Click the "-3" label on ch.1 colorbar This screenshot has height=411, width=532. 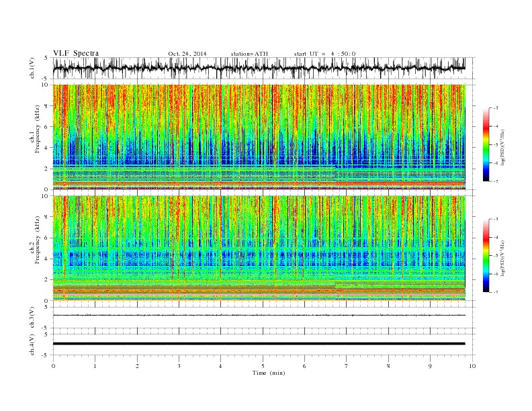pos(495,108)
